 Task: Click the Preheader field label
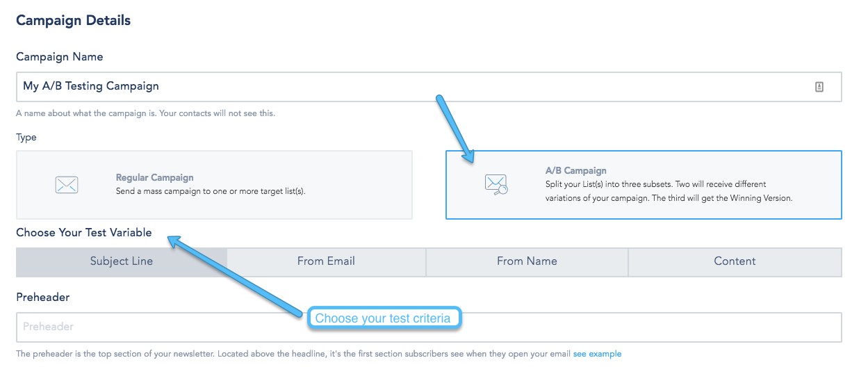43,297
